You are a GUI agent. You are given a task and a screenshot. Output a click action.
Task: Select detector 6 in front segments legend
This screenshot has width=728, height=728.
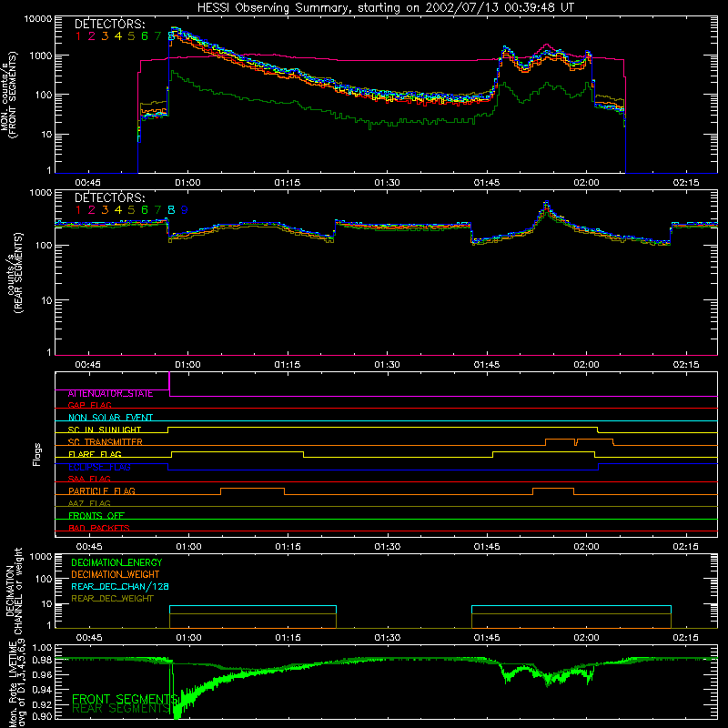tap(145, 36)
